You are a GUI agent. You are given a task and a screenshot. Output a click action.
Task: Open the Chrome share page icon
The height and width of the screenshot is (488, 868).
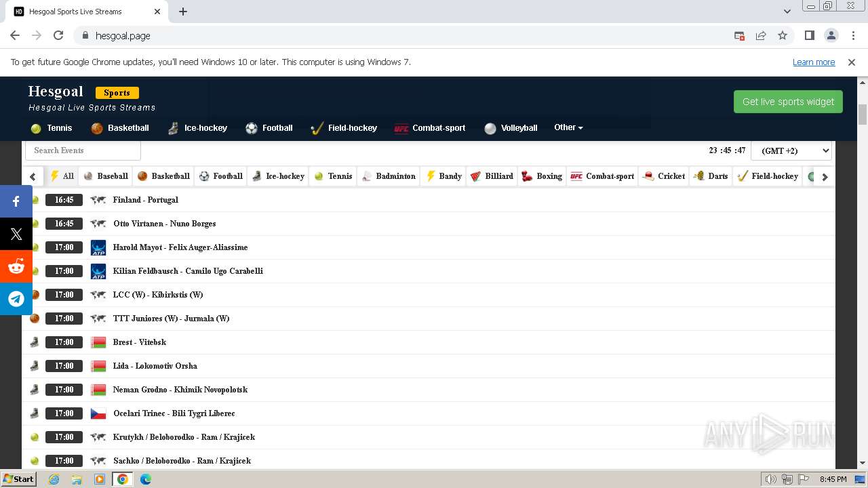point(761,35)
